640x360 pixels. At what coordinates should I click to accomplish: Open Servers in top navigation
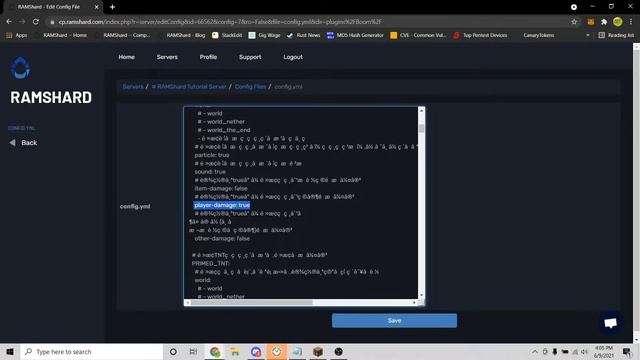(x=167, y=57)
